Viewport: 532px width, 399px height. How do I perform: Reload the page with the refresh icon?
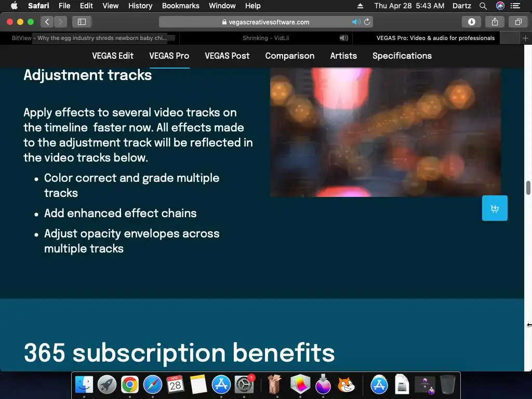(367, 22)
